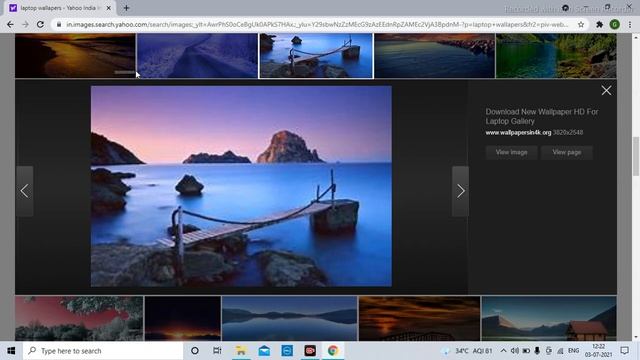Click the browser forward arrow
This screenshot has width=640, height=360.
25,24
